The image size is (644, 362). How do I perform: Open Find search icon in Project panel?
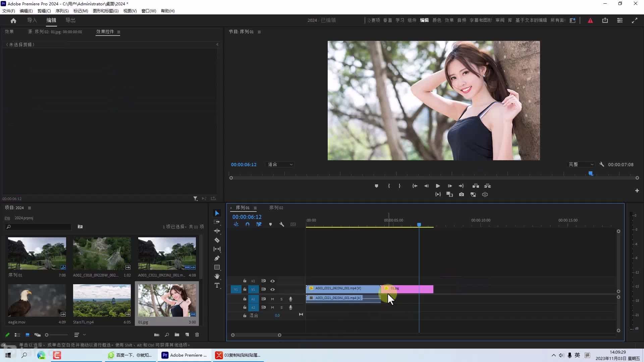tap(167, 335)
